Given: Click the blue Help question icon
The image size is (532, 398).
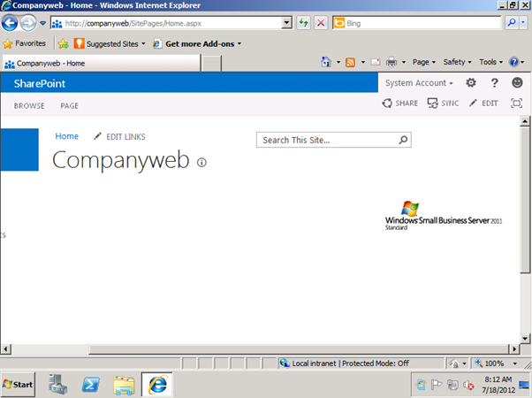Looking at the screenshot, I should click(513, 62).
